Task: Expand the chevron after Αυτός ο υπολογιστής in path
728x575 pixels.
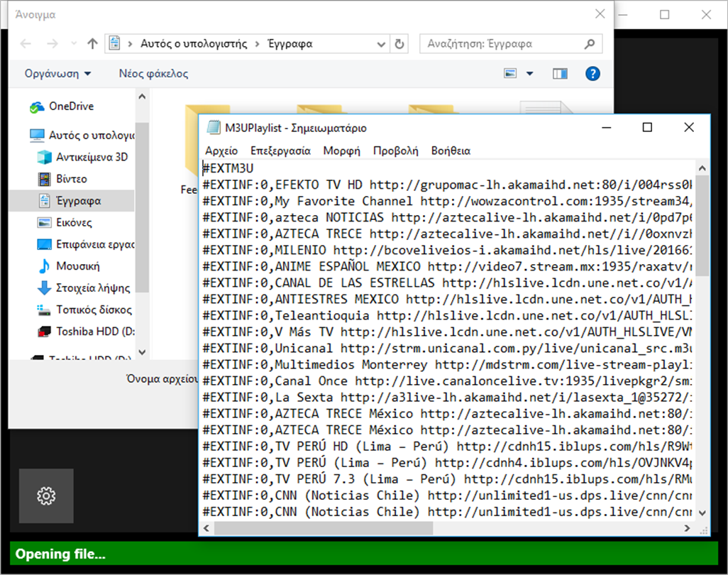Action: (257, 44)
